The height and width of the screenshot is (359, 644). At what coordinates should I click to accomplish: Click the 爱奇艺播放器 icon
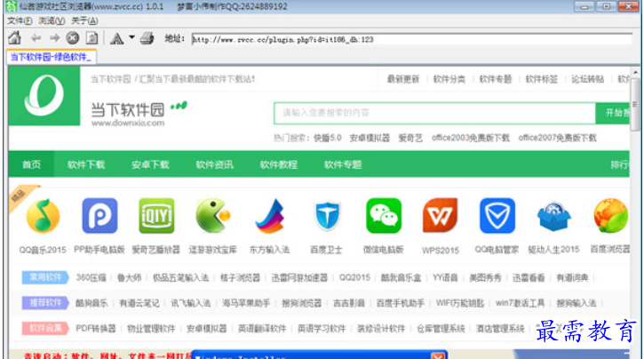point(156,216)
